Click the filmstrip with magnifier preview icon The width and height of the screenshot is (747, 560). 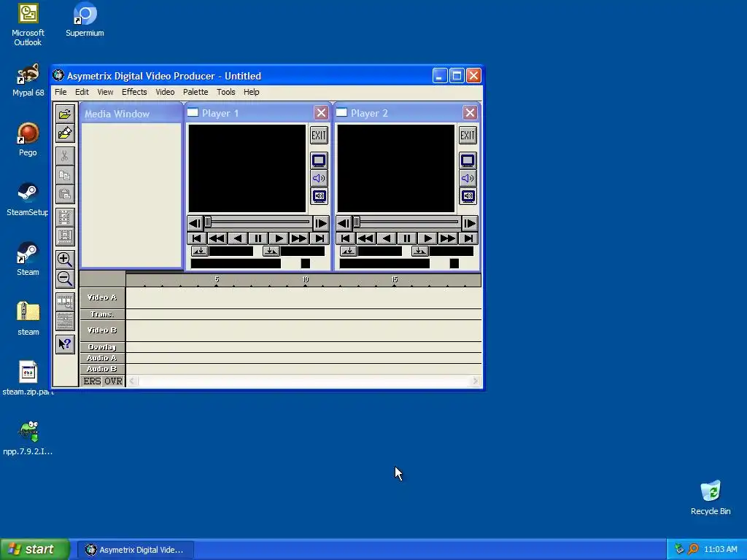(x=65, y=301)
